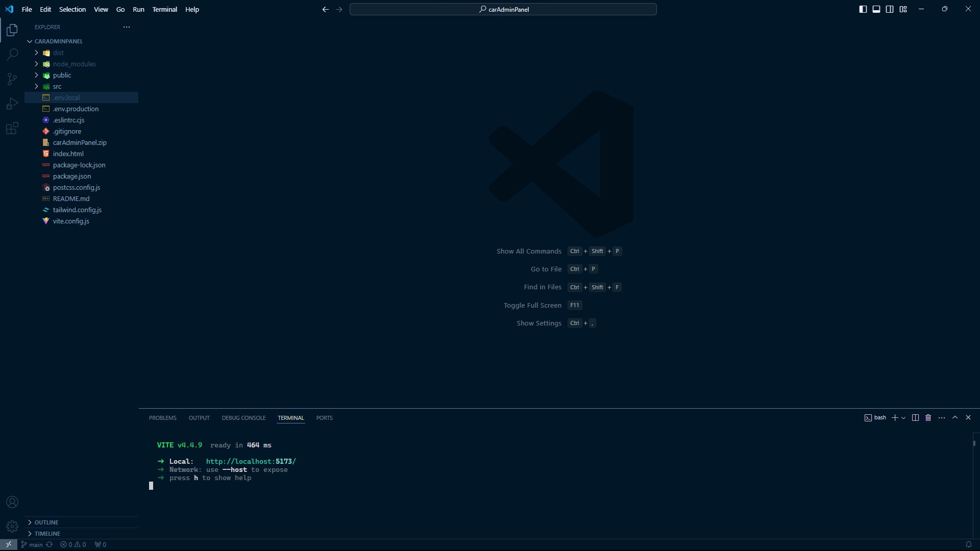
Task: Open Explorer views and more actions menu
Action: coord(127,27)
